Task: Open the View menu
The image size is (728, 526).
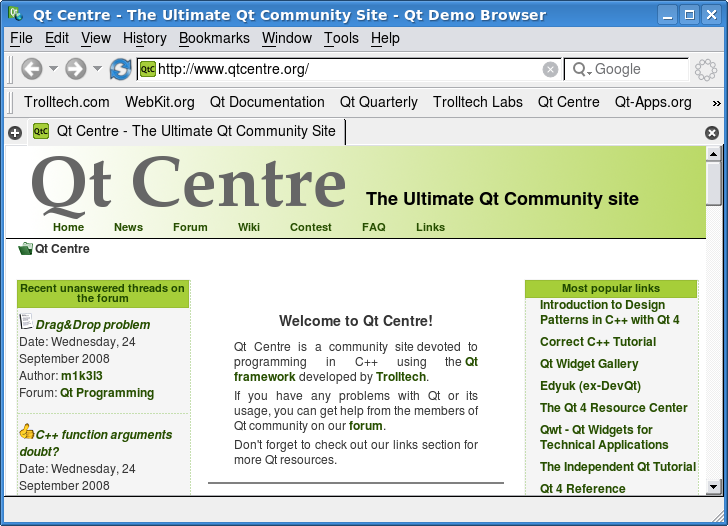Action: pyautogui.click(x=96, y=38)
